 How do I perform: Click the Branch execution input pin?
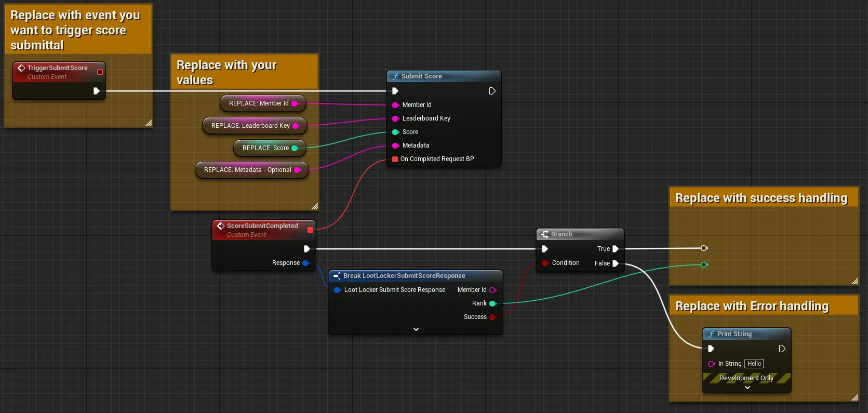[x=544, y=249]
